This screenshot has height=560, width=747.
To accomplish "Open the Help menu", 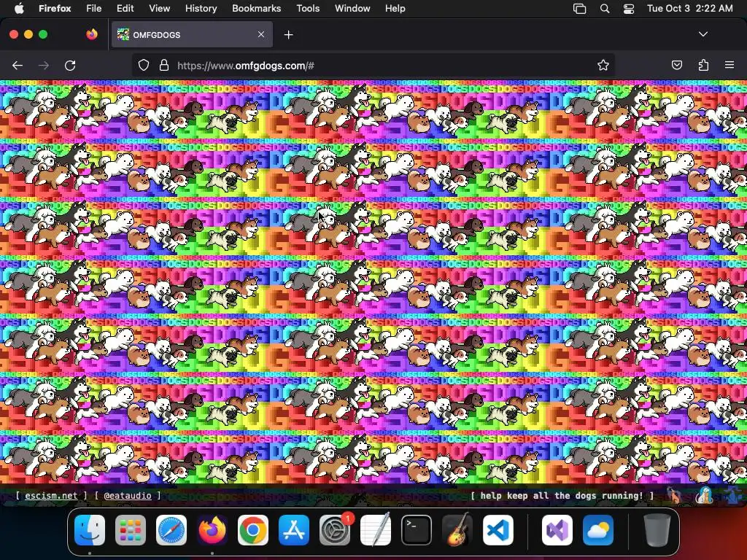I will pyautogui.click(x=395, y=9).
